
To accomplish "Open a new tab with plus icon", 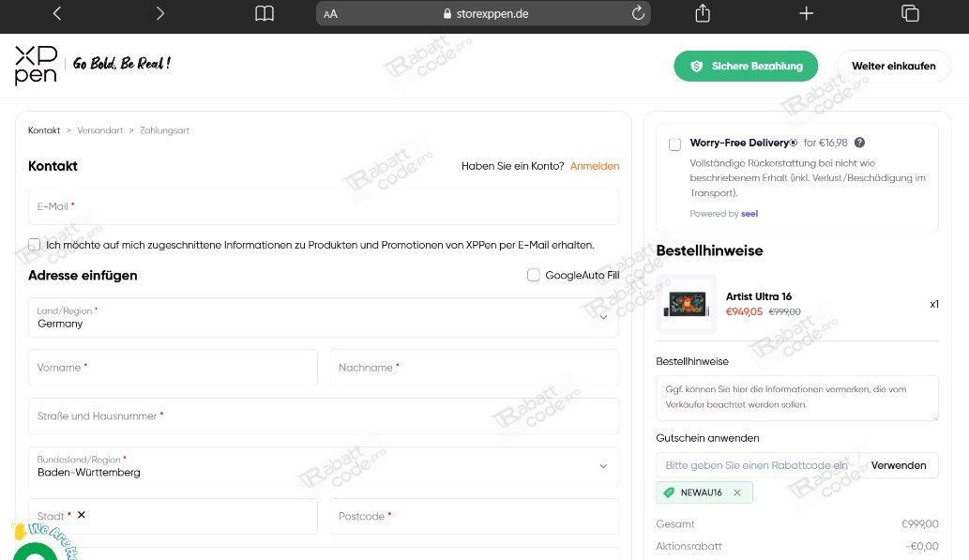I will pyautogui.click(x=806, y=13).
